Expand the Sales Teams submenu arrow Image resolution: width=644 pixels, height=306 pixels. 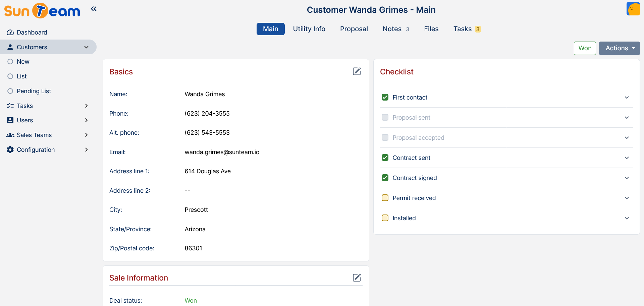click(x=86, y=135)
